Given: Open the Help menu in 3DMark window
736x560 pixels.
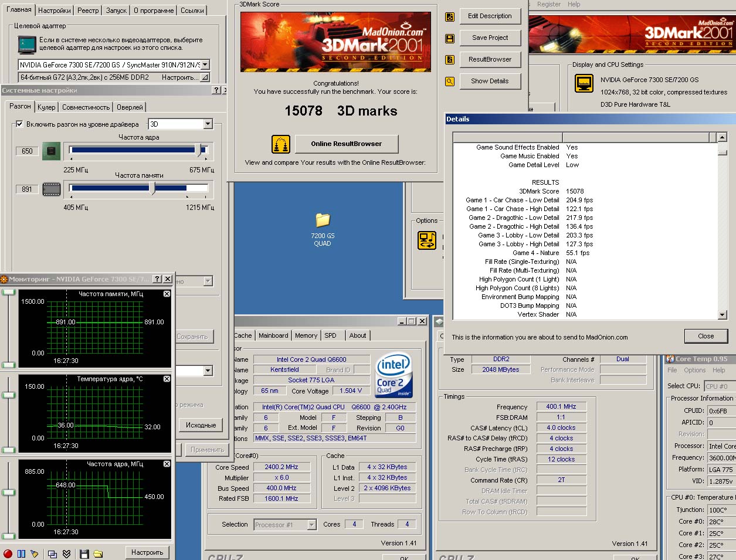Looking at the screenshot, I should [x=574, y=4].
